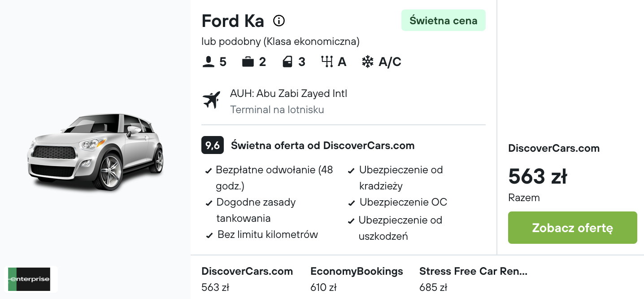This screenshot has width=644, height=299.
Task: Click the airplane icon beside AUH airport
Action: coord(211,100)
